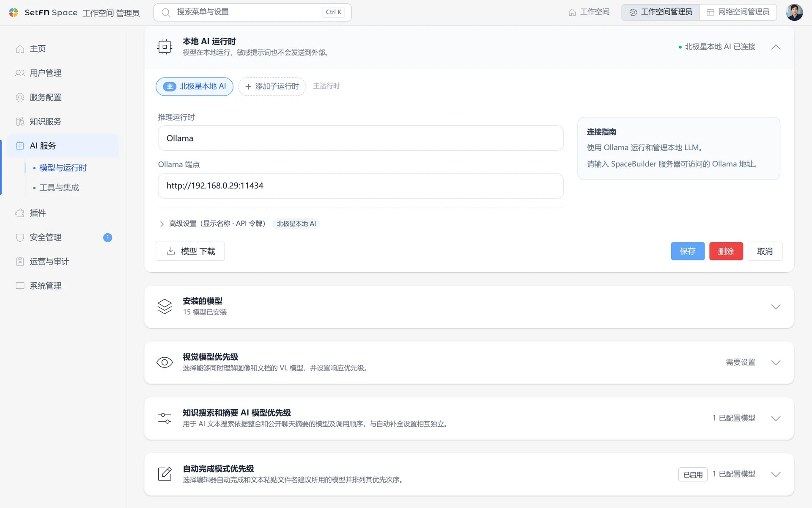This screenshot has height=508, width=812.
Task: Click 添加子运行时 button
Action: tap(272, 86)
